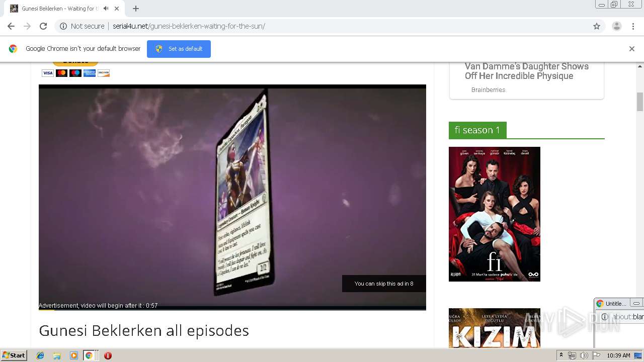Viewport: 644px width, 362px height.
Task: Set Chrome as default browser
Action: (x=179, y=49)
